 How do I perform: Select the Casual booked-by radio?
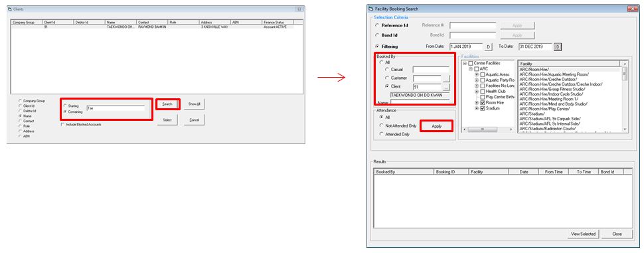pyautogui.click(x=386, y=70)
